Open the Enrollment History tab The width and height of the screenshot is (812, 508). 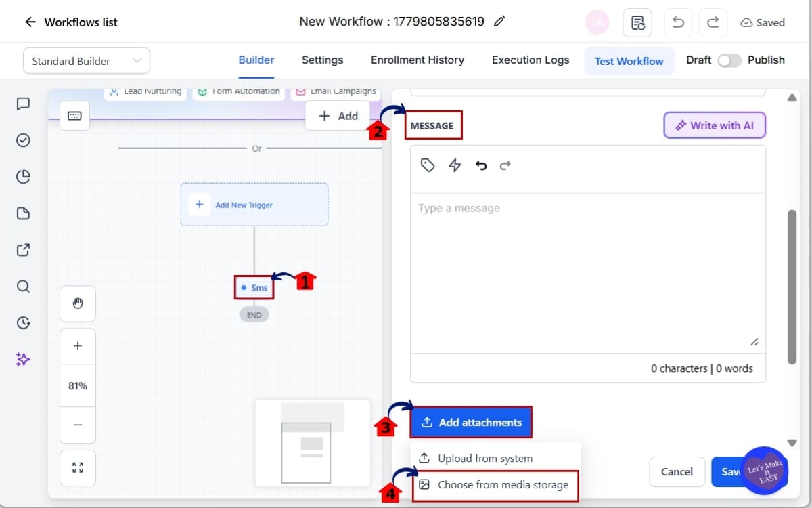click(x=418, y=60)
